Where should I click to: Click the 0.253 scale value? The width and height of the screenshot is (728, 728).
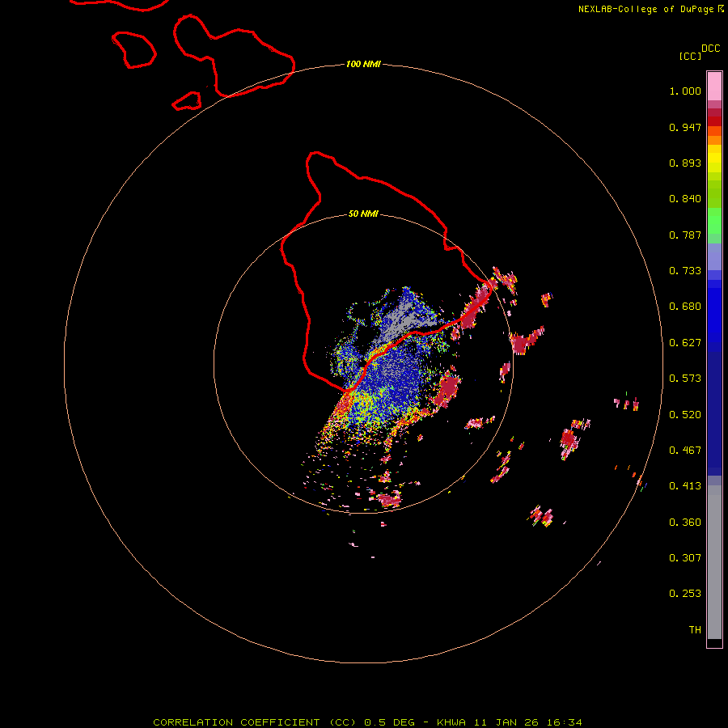(x=685, y=594)
